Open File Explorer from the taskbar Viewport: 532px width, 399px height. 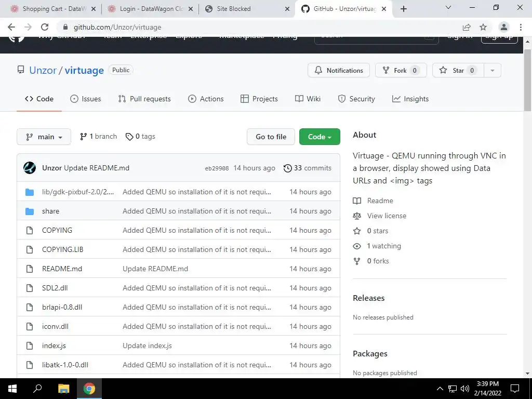click(63, 389)
